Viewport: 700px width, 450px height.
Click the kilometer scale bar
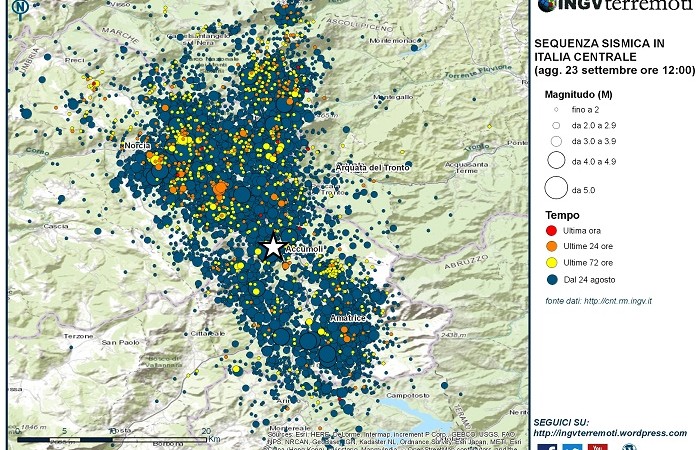click(x=110, y=439)
